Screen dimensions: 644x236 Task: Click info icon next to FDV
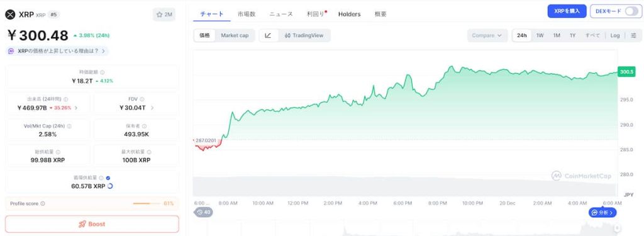[x=142, y=99]
